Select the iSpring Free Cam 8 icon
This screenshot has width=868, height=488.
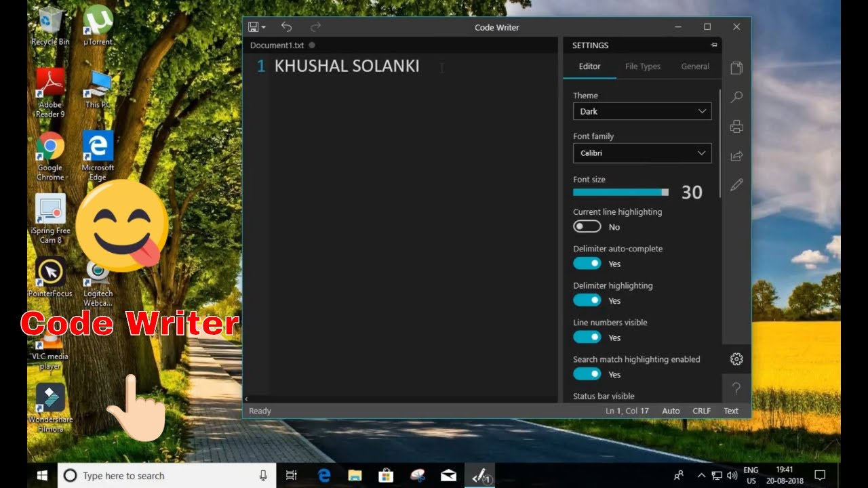click(50, 220)
